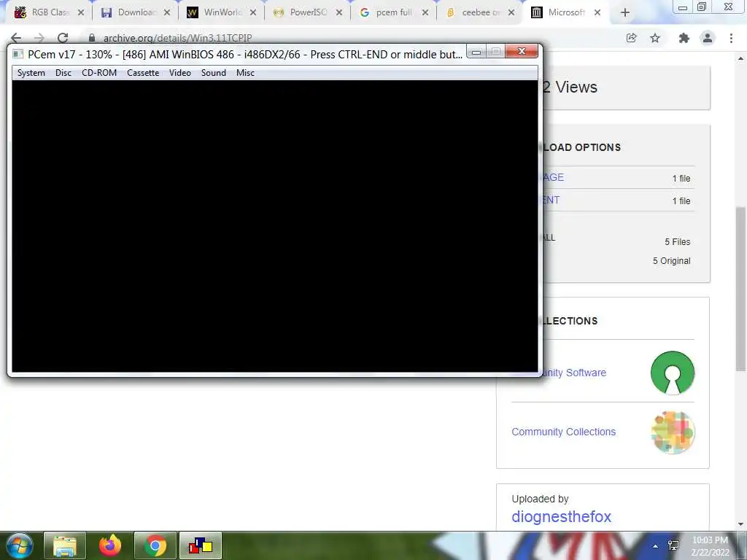Click the browser back arrow
This screenshot has width=747, height=560.
pyautogui.click(x=16, y=38)
